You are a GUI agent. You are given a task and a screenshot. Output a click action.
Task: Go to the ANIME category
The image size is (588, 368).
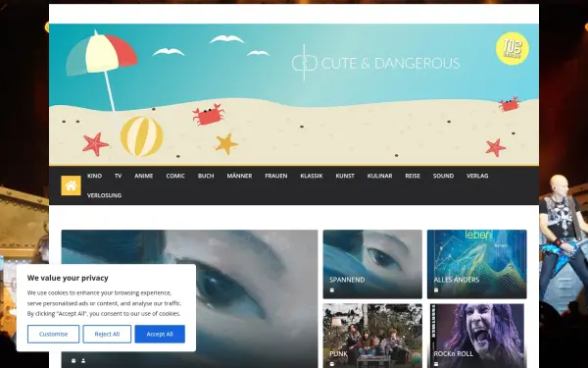click(144, 176)
